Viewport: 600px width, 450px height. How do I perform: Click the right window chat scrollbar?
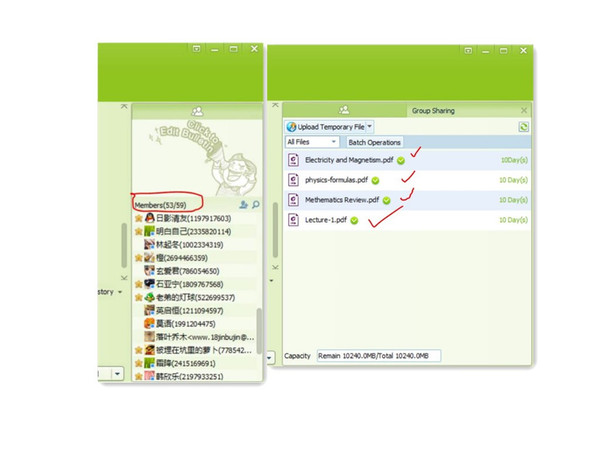pyautogui.click(x=275, y=230)
